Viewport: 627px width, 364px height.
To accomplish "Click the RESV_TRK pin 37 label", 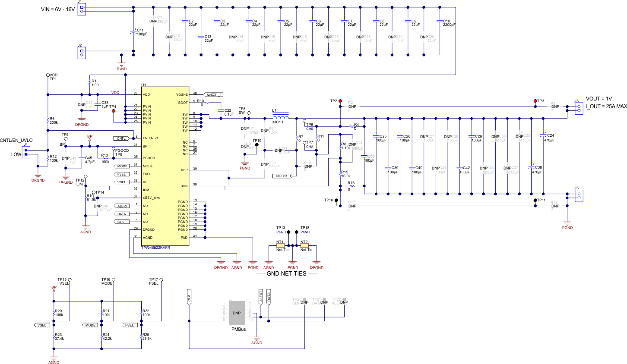I will coord(152,198).
